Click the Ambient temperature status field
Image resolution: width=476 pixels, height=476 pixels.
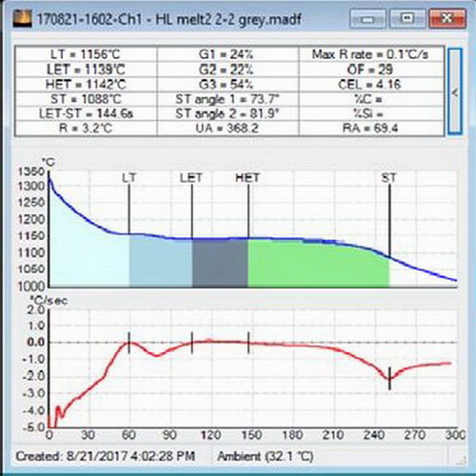(266, 456)
